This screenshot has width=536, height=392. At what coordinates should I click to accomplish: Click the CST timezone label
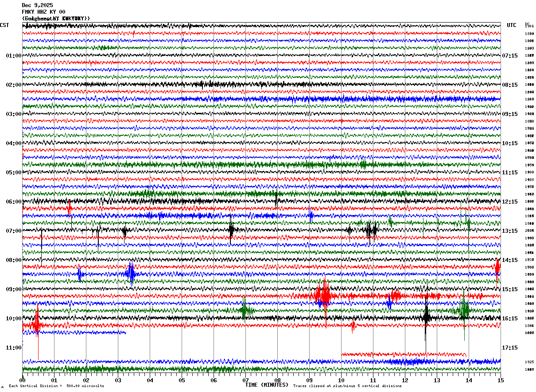click(4, 25)
